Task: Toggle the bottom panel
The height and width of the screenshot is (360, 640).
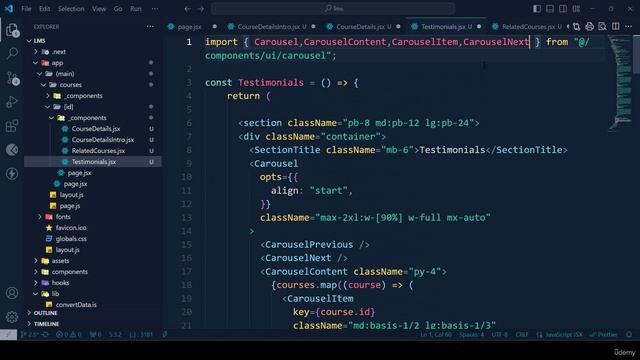Action: click(x=550, y=9)
